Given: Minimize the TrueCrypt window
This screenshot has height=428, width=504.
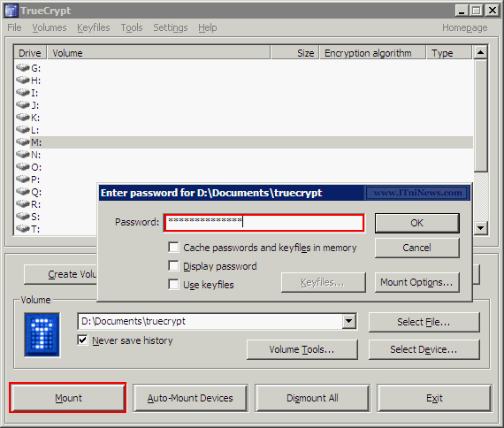Looking at the screenshot, I should (462, 11).
